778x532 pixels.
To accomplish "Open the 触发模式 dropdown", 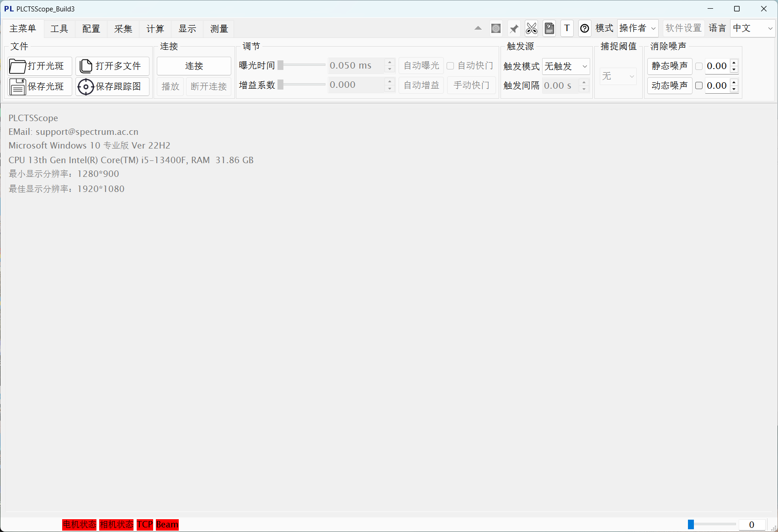I will (x=566, y=66).
